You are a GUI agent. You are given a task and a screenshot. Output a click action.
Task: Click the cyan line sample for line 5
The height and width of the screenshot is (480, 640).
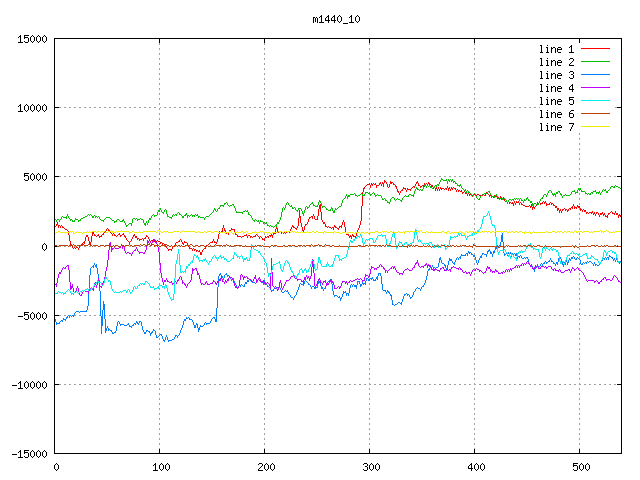tap(596, 101)
